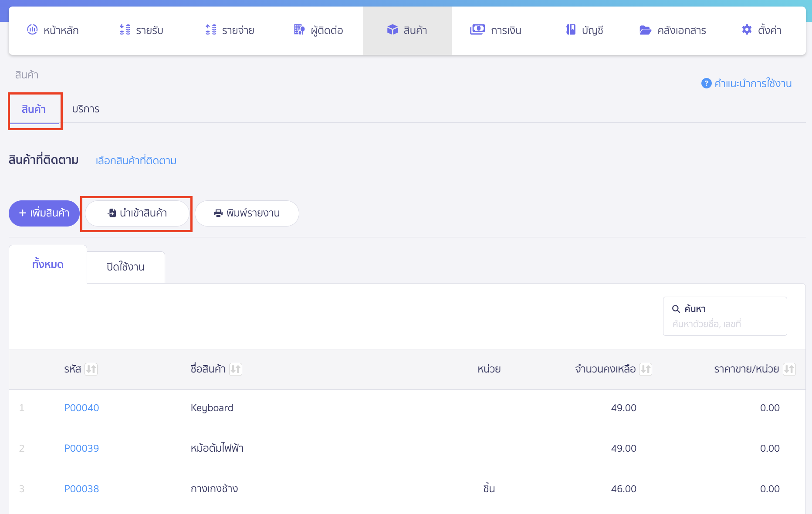Click the บัญชี ledger book icon
The height and width of the screenshot is (514, 812).
pos(570,30)
